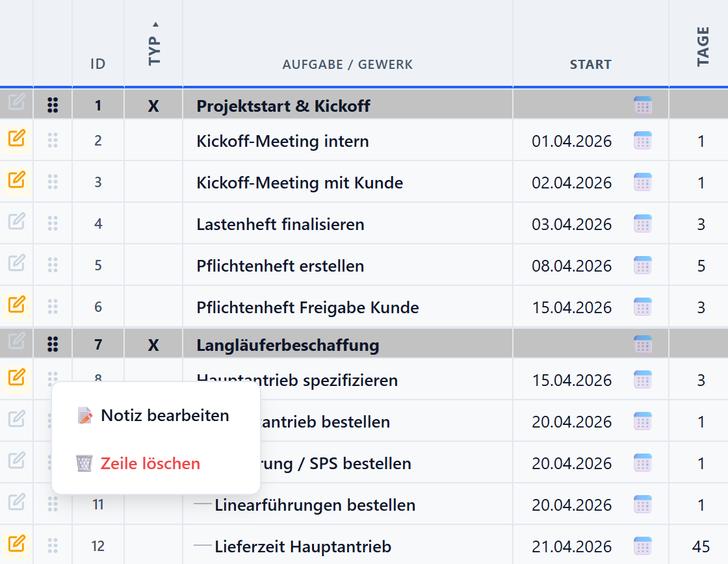The width and height of the screenshot is (728, 564).
Task: Click the drag handle of the "Projektstart & Kickoff" row
Action: 52,104
